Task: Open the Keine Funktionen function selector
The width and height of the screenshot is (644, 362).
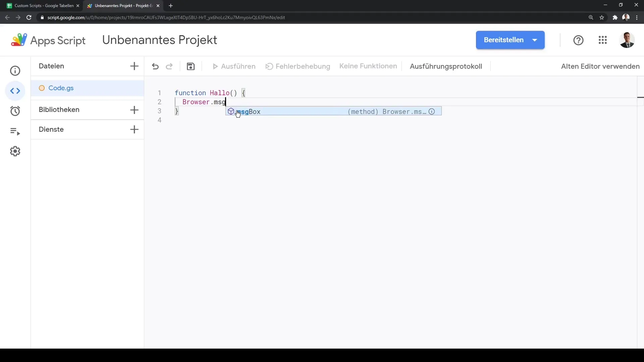Action: pos(368,66)
